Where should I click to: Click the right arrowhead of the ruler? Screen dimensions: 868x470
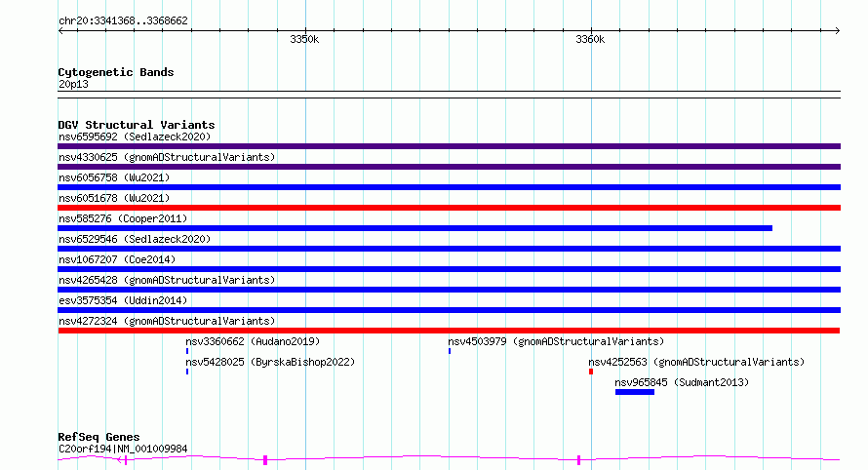[x=838, y=30]
